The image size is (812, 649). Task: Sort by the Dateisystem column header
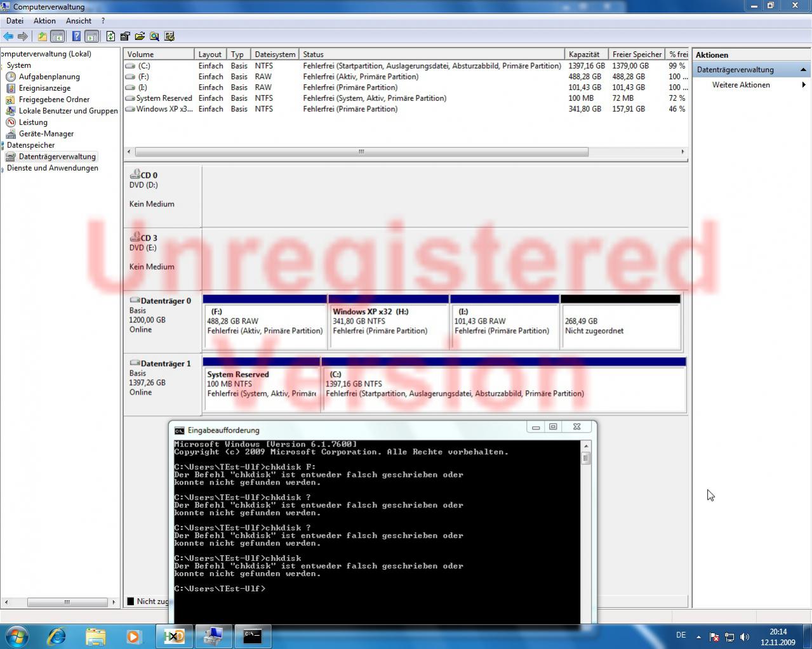[x=275, y=55]
